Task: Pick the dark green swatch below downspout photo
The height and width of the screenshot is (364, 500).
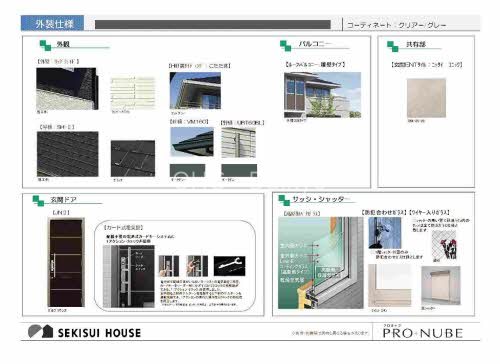Action: click(x=239, y=170)
